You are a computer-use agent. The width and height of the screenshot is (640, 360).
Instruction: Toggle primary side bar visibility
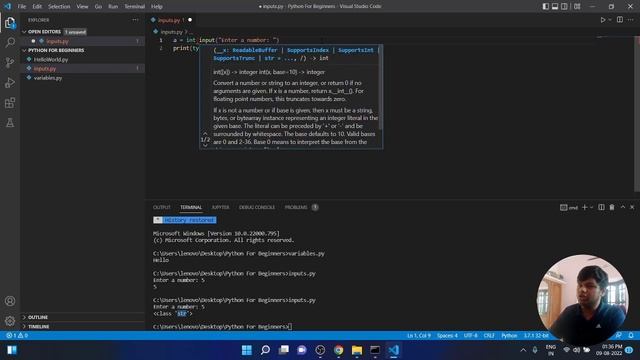pyautogui.click(x=546, y=6)
